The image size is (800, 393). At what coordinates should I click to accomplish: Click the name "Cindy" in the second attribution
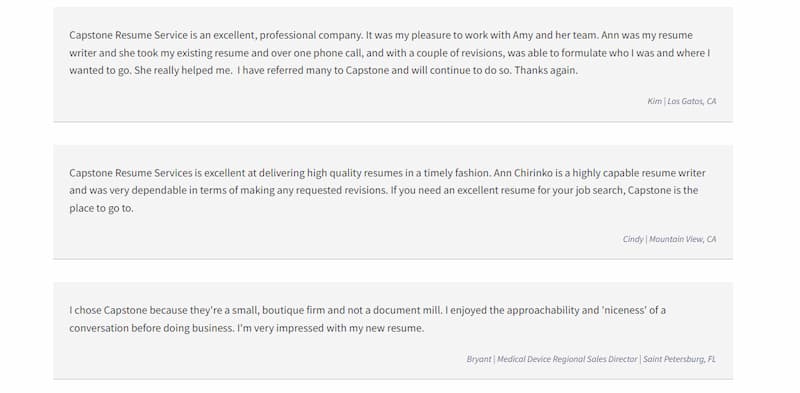(633, 239)
